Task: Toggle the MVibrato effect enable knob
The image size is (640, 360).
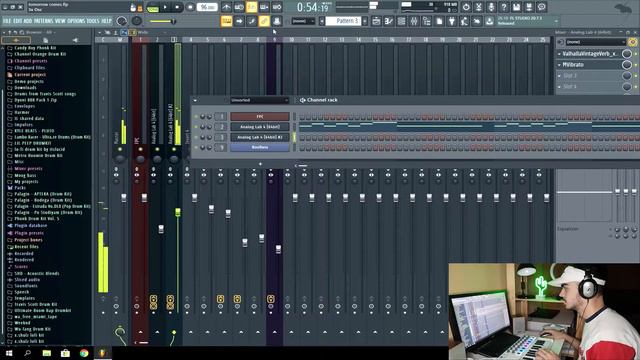Action: point(627,65)
